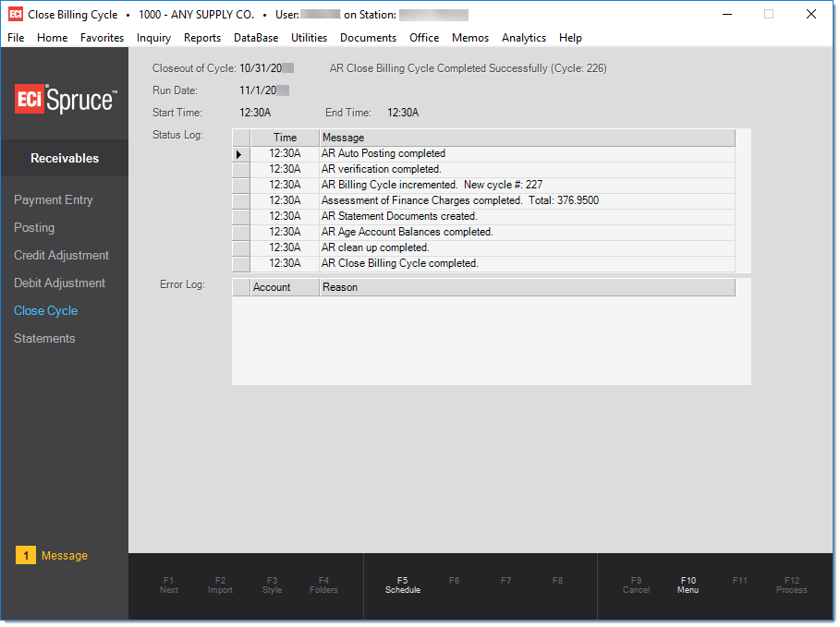Open the Office menu
This screenshot has width=840, height=627.
[x=424, y=38]
